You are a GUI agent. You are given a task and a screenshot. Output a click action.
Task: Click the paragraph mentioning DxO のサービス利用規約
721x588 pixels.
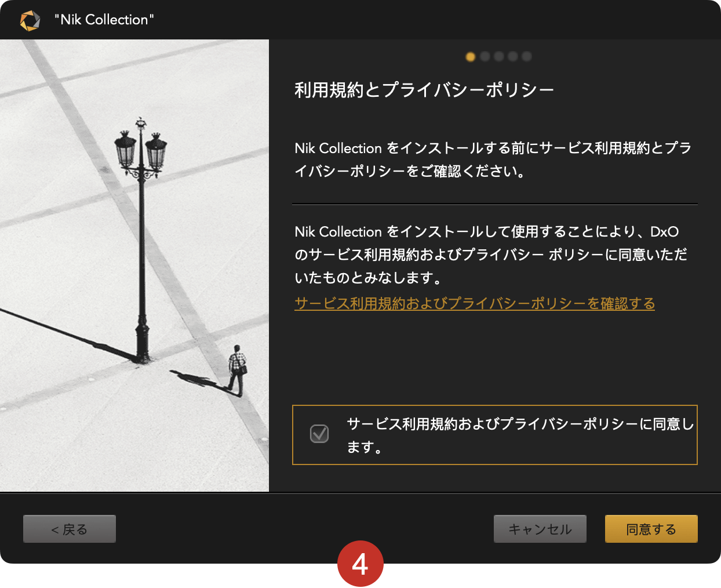[x=491, y=255]
